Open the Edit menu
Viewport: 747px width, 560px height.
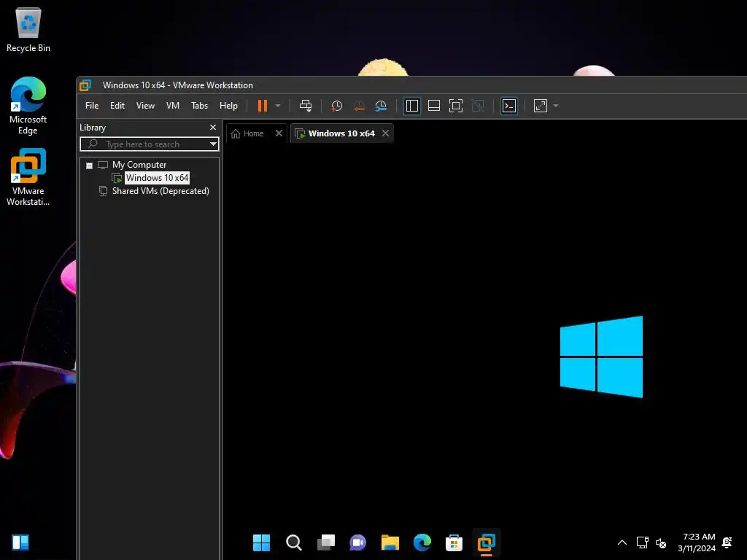click(x=117, y=106)
